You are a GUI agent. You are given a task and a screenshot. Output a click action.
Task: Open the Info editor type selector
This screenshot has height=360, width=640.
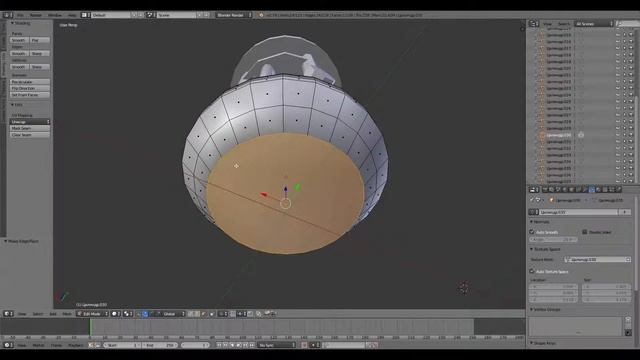tap(8, 15)
